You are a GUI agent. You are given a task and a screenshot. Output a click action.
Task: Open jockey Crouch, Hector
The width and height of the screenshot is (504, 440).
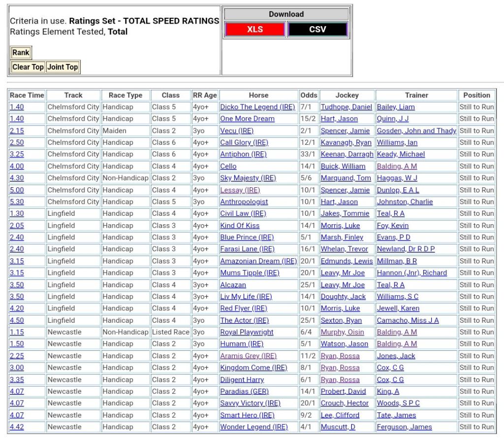click(345, 403)
